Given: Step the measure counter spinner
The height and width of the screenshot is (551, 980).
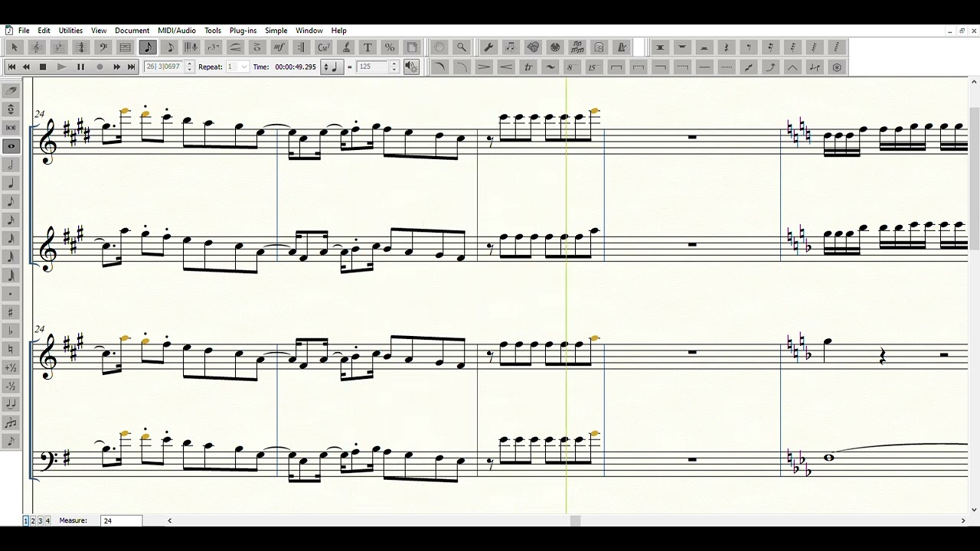Looking at the screenshot, I should click(190, 67).
